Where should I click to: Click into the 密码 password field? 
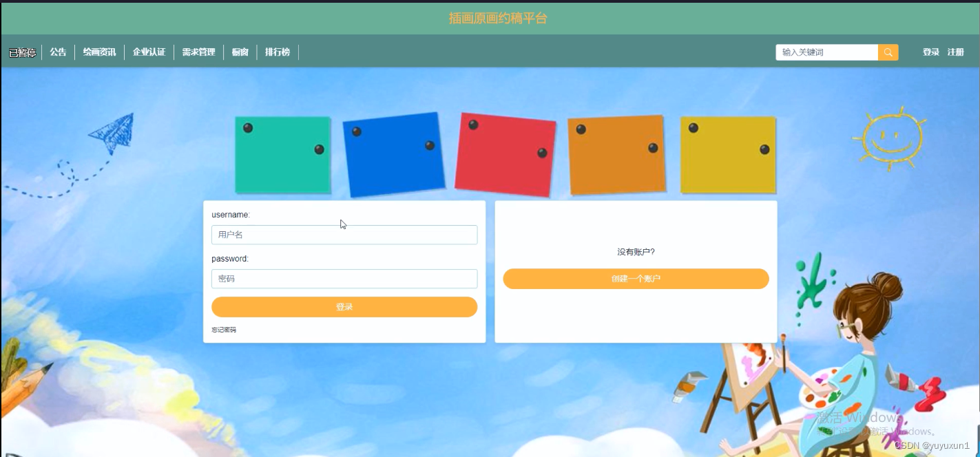click(x=344, y=279)
